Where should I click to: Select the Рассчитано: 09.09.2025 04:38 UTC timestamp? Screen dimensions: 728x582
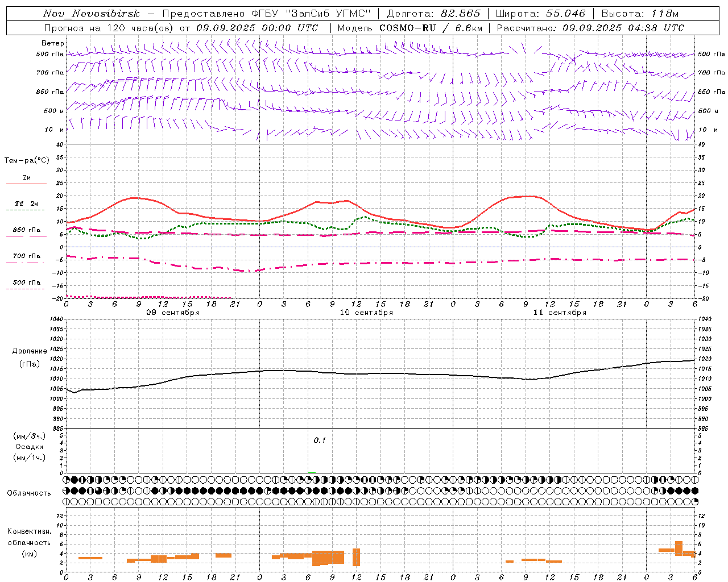tap(590, 28)
